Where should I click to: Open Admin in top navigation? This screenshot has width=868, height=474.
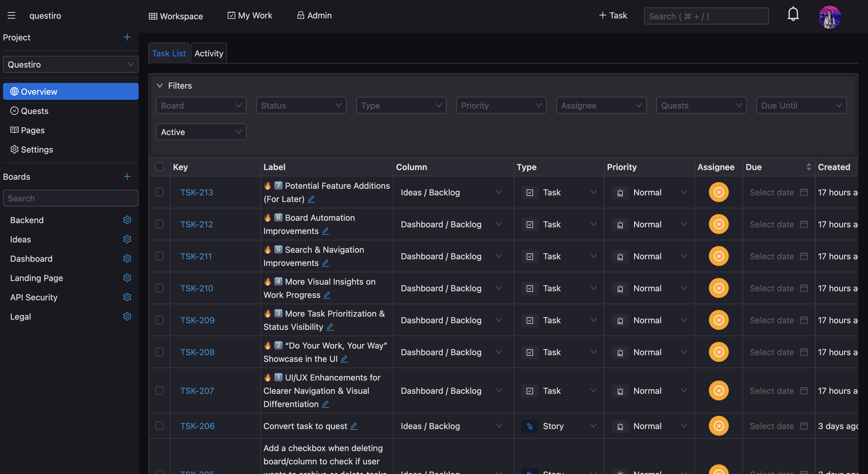(x=314, y=15)
